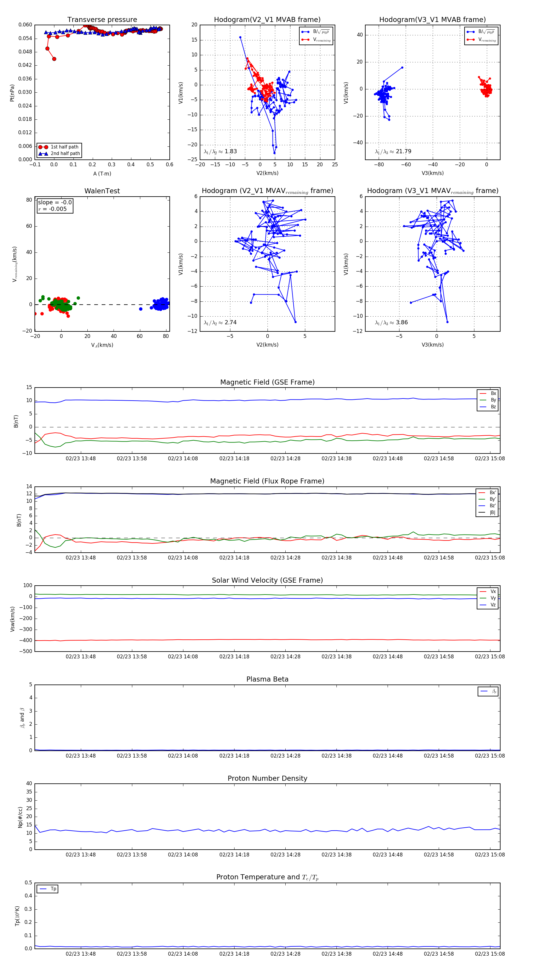Screen dimensions: 535x980
Task: Click the "Solar Wind Velocity (GSE Frame)" title
Action: pos(267,580)
